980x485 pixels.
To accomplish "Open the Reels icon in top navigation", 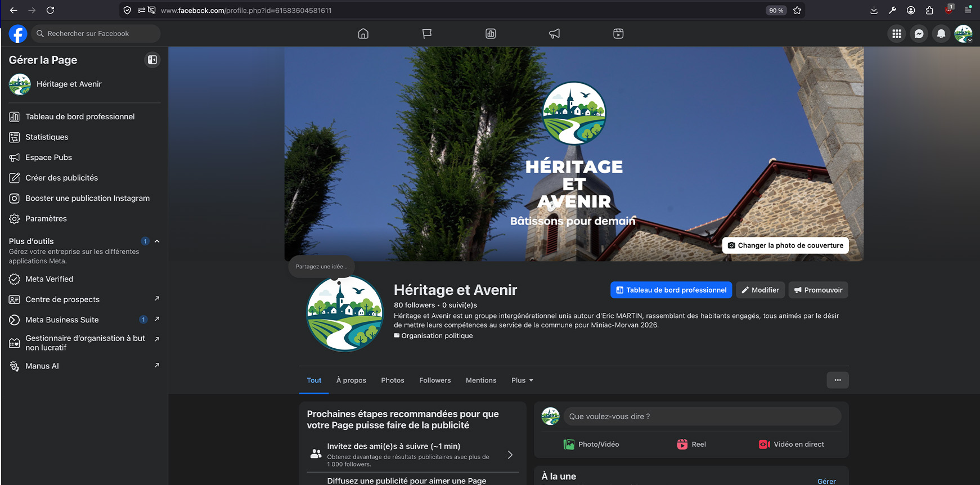I will click(618, 34).
